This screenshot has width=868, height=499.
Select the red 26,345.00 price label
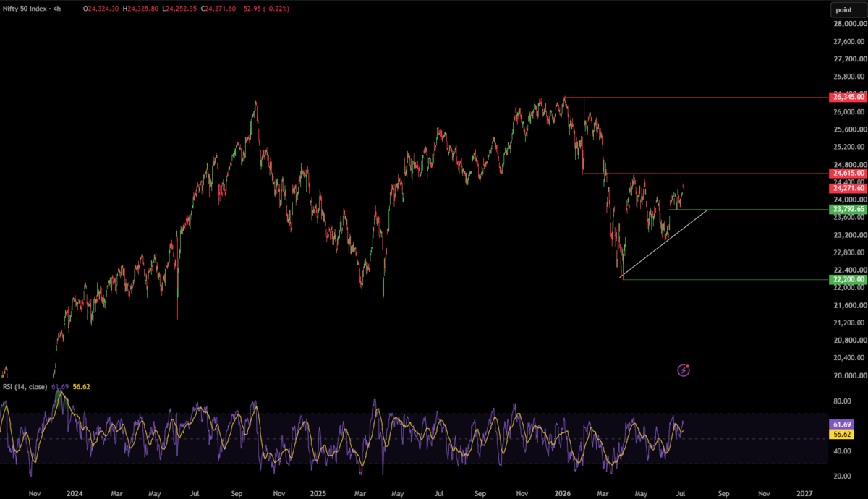tap(848, 97)
